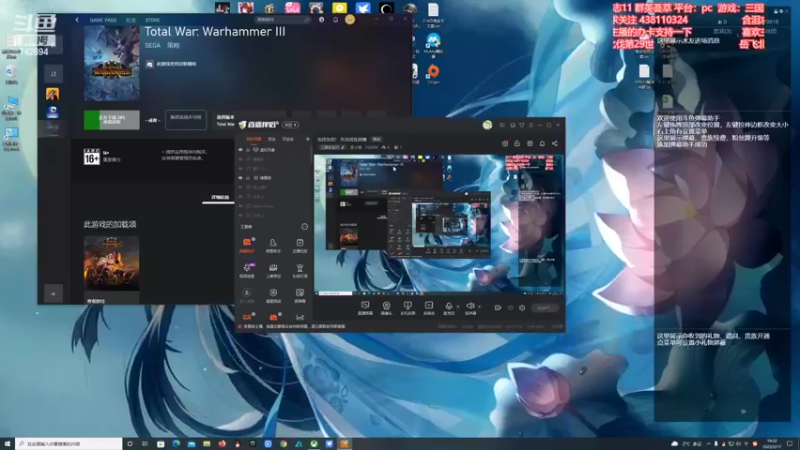The width and height of the screenshot is (800, 450).
Task: Open the STORE tab in Xbox app
Action: (152, 20)
